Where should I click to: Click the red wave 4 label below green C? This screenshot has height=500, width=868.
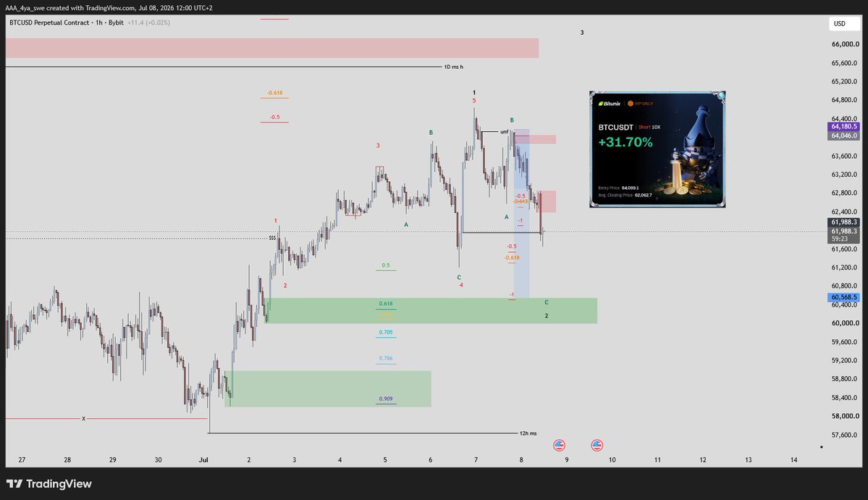click(x=461, y=286)
